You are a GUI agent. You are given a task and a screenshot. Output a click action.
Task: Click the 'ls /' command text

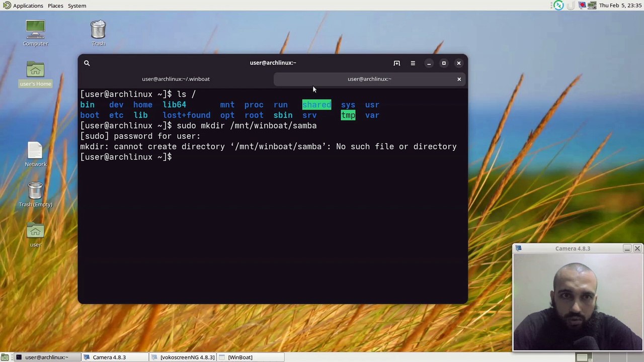[186, 94]
